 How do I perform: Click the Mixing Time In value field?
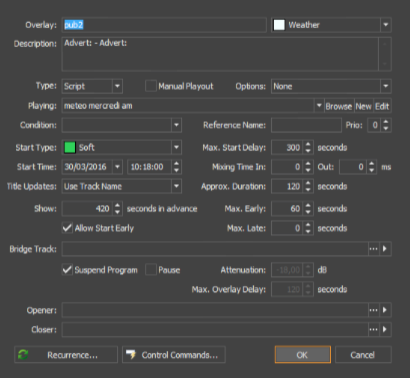tap(287, 167)
